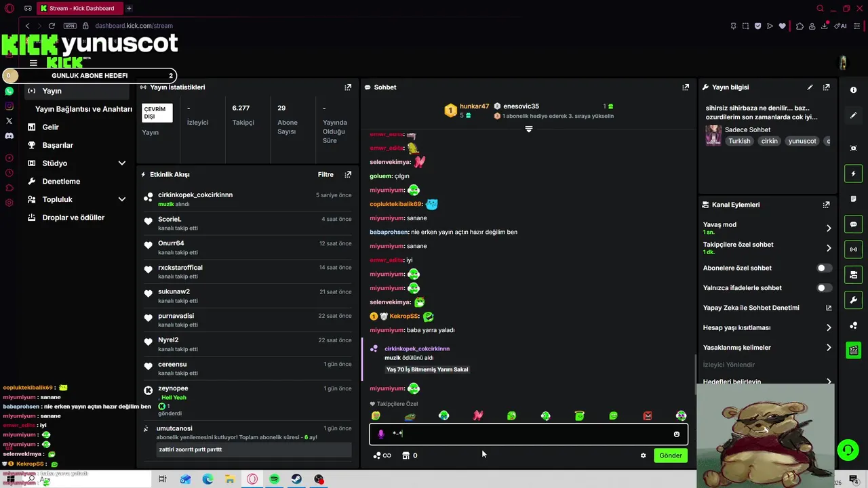Click the cirkin tag in stream info

point(769,141)
